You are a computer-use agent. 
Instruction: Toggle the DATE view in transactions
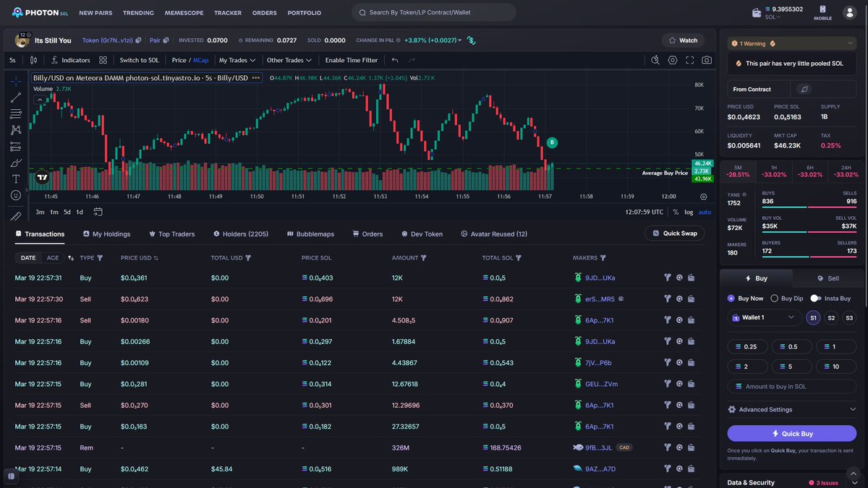tap(28, 257)
